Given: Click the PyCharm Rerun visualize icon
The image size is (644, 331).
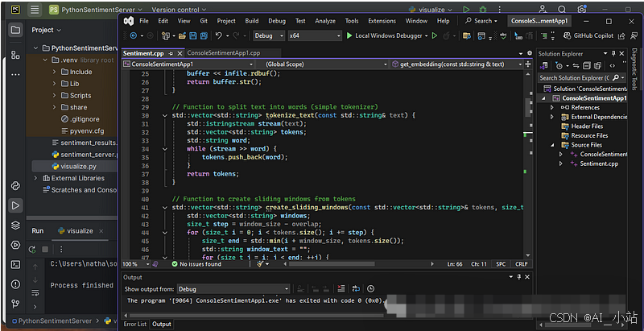Looking at the screenshot, I should [32, 250].
